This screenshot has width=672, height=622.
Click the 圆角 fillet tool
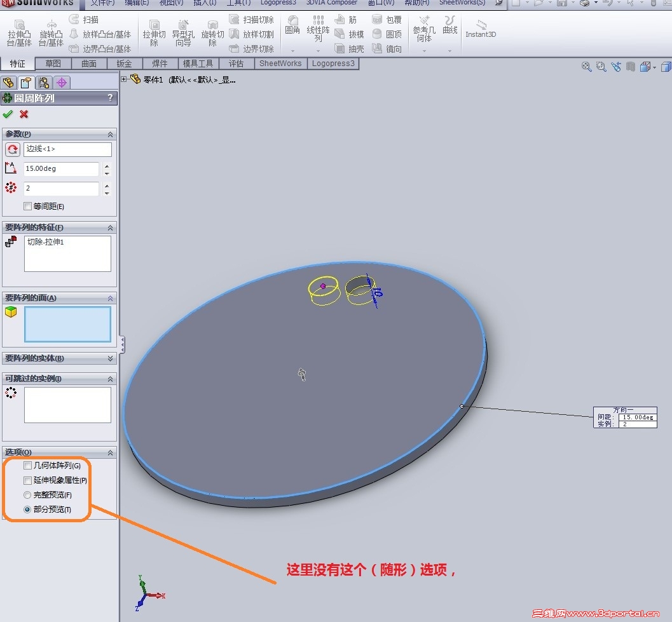point(292,25)
